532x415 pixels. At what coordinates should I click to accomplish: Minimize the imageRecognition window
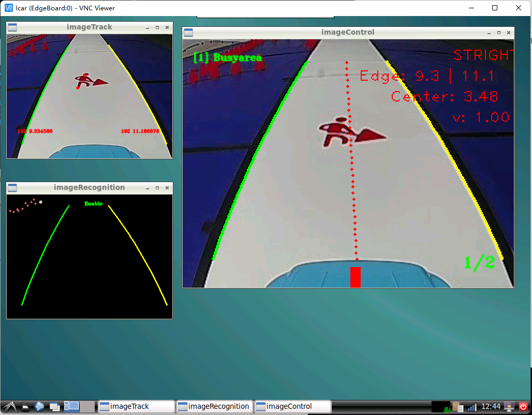[147, 188]
